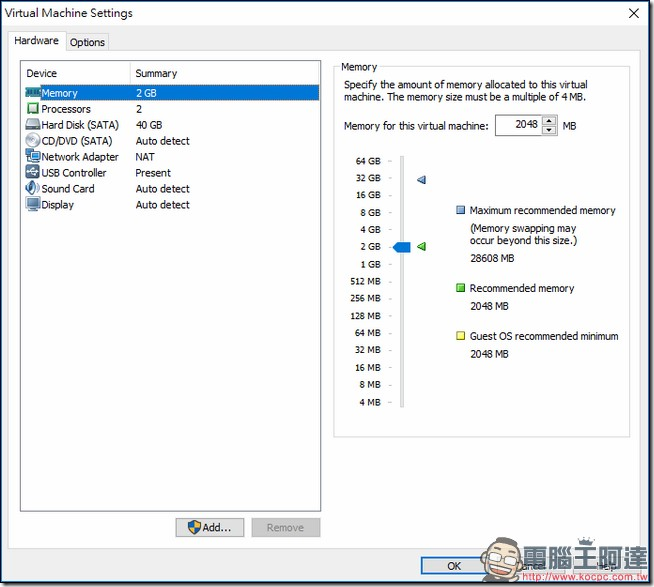Click the '4 GB' scale label
Image resolution: width=654 pixels, height=587 pixels.
370,230
